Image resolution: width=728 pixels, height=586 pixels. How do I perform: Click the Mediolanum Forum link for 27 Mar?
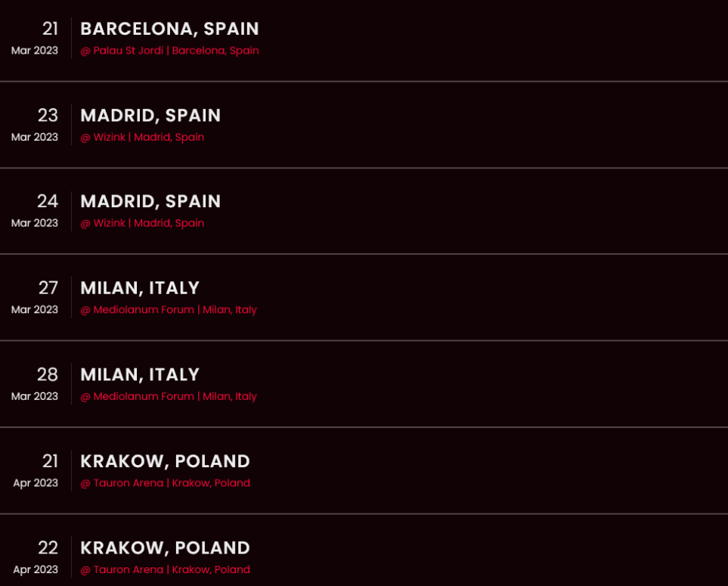(169, 310)
